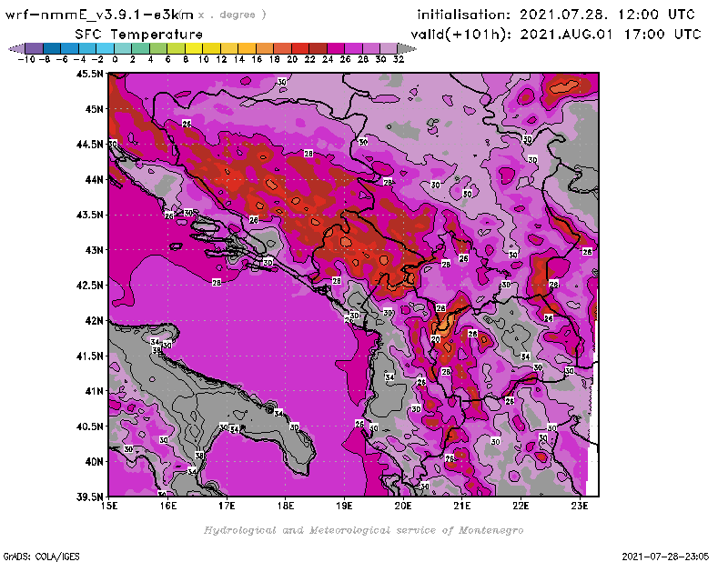
Task: Click the legend swatch between -8 and -6
Action: 52,48
